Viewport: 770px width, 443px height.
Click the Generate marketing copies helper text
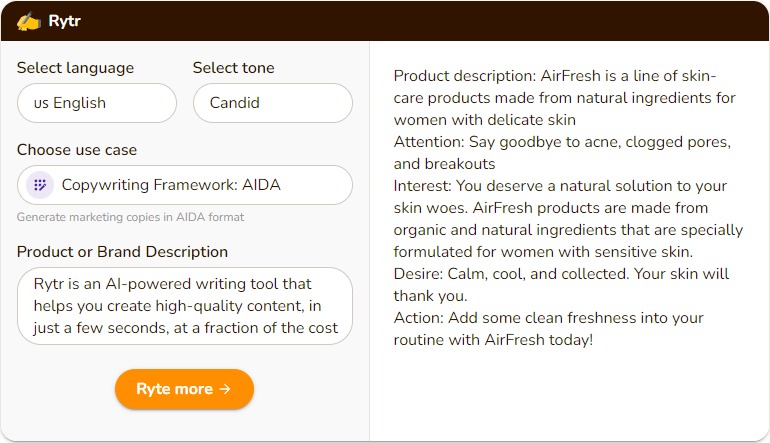pyautogui.click(x=130, y=217)
